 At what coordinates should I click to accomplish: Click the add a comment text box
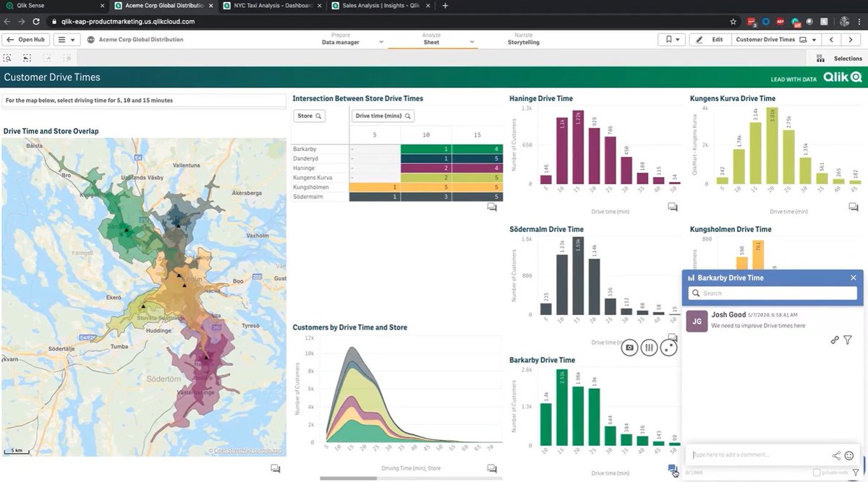tap(759, 455)
